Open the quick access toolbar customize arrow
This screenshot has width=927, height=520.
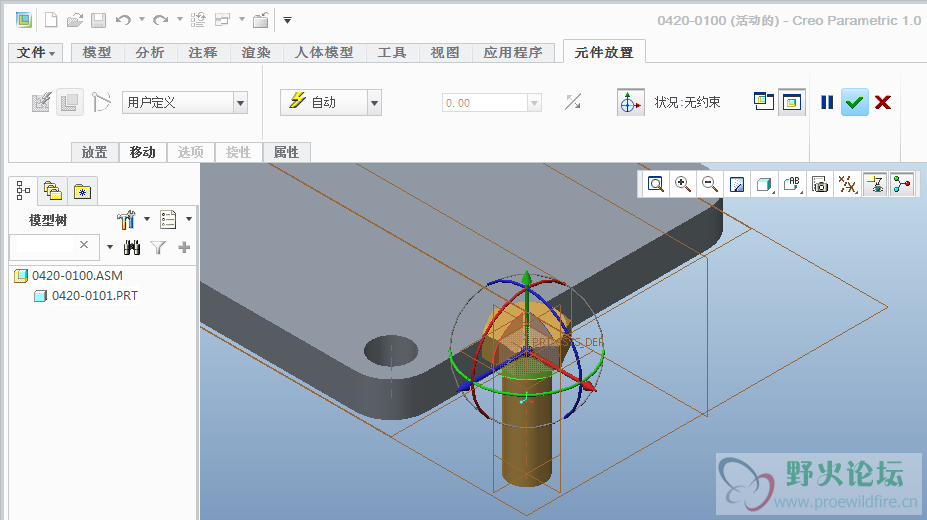point(287,20)
